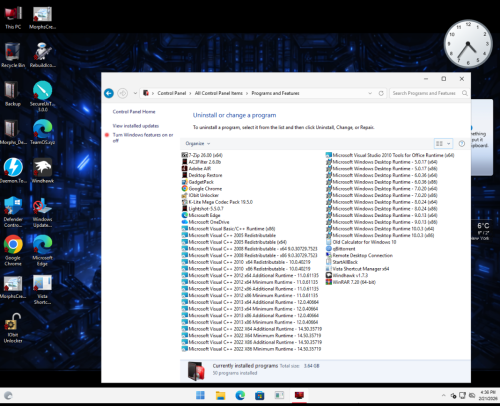Image resolution: width=500 pixels, height=406 pixels.
Task: Open the Help question mark icon
Action: click(x=462, y=144)
